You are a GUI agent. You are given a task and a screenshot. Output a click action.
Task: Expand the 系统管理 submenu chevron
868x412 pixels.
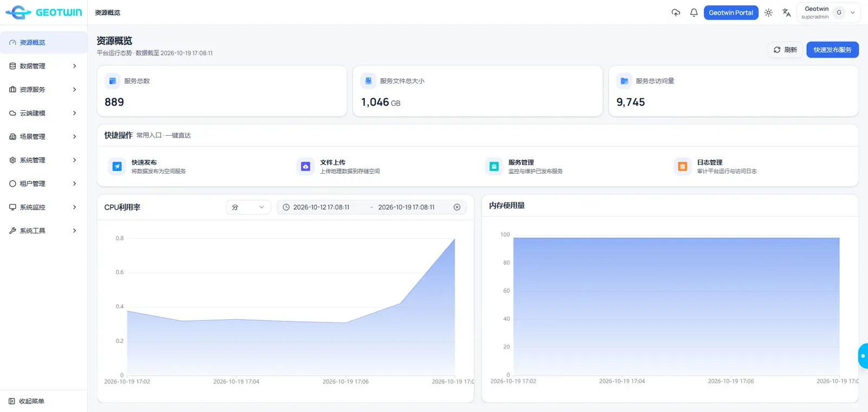pyautogui.click(x=74, y=160)
